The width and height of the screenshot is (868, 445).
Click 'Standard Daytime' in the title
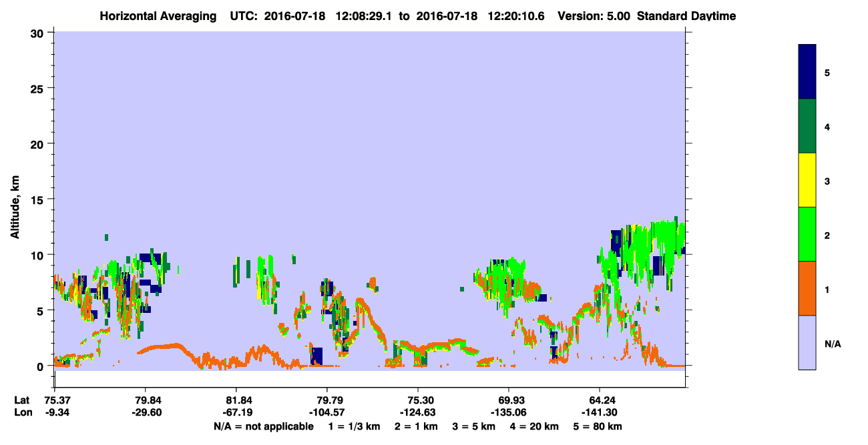click(x=686, y=15)
